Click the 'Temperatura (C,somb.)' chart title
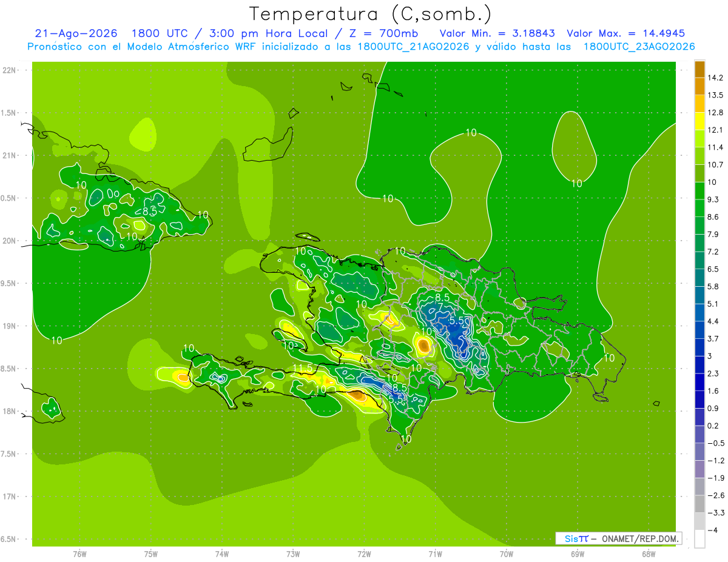The width and height of the screenshot is (728, 562). (x=370, y=13)
